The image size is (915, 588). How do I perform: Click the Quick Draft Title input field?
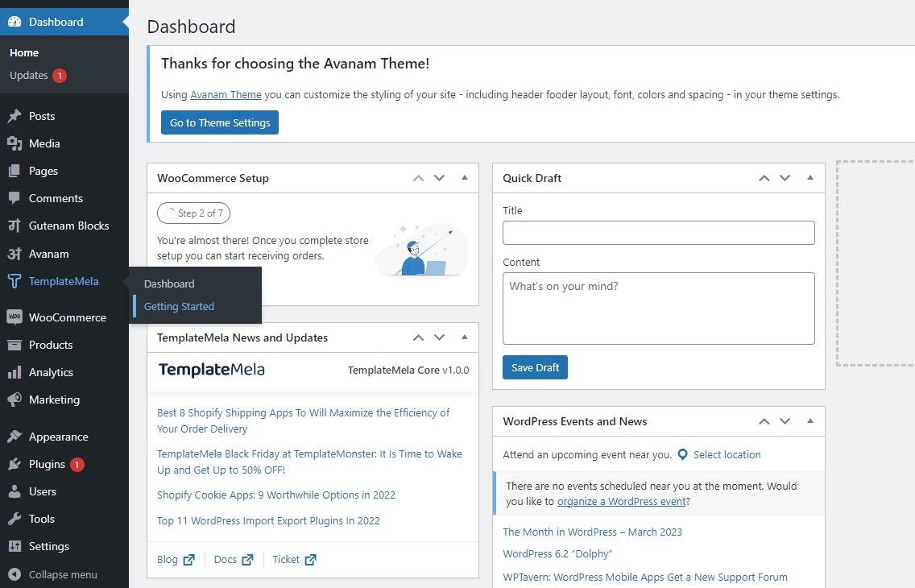[x=658, y=233]
